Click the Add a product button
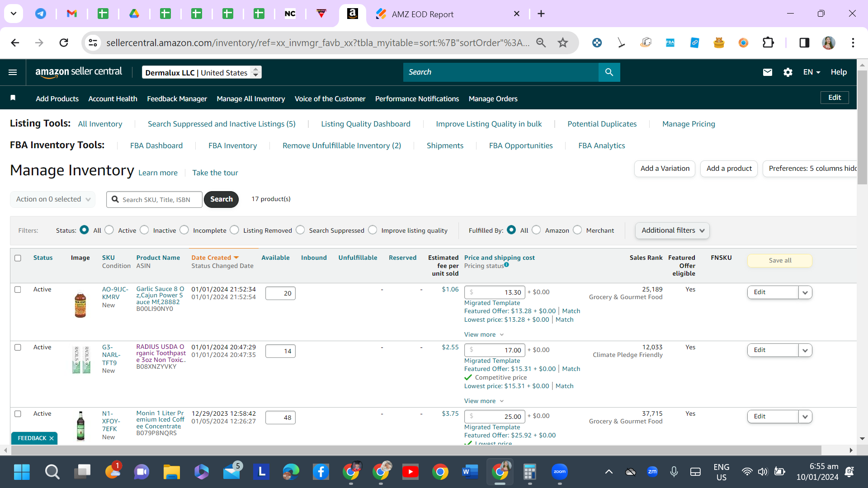This screenshot has width=868, height=488. point(729,169)
